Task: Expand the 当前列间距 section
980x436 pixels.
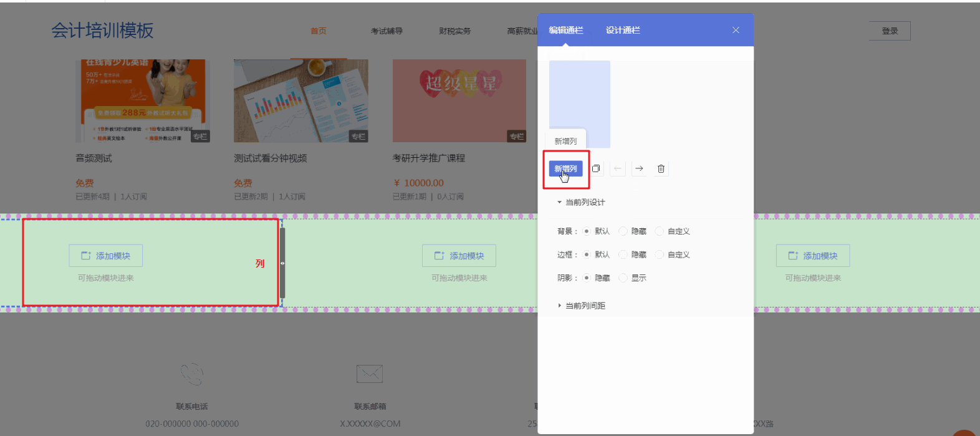Action: (581, 306)
